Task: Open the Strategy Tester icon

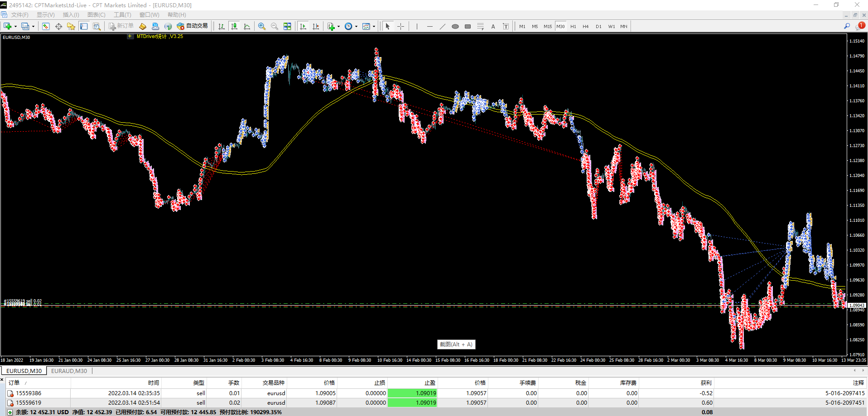Action: pyautogui.click(x=96, y=26)
